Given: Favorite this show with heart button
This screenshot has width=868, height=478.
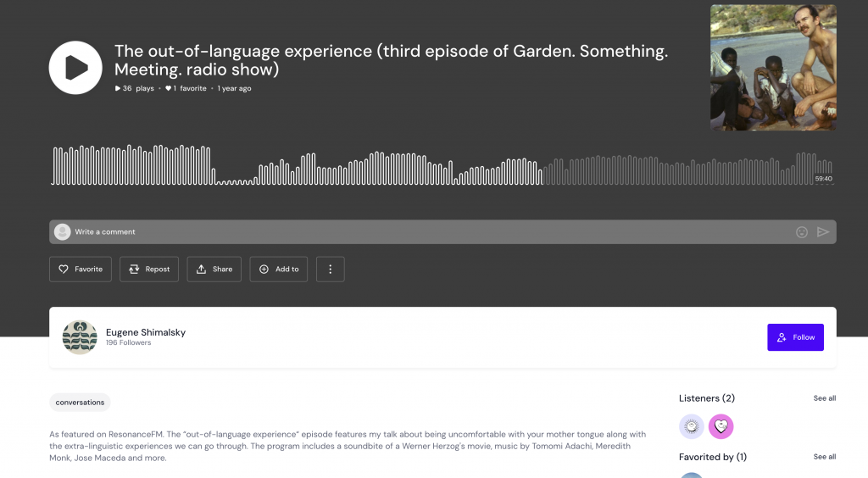Looking at the screenshot, I should point(81,270).
